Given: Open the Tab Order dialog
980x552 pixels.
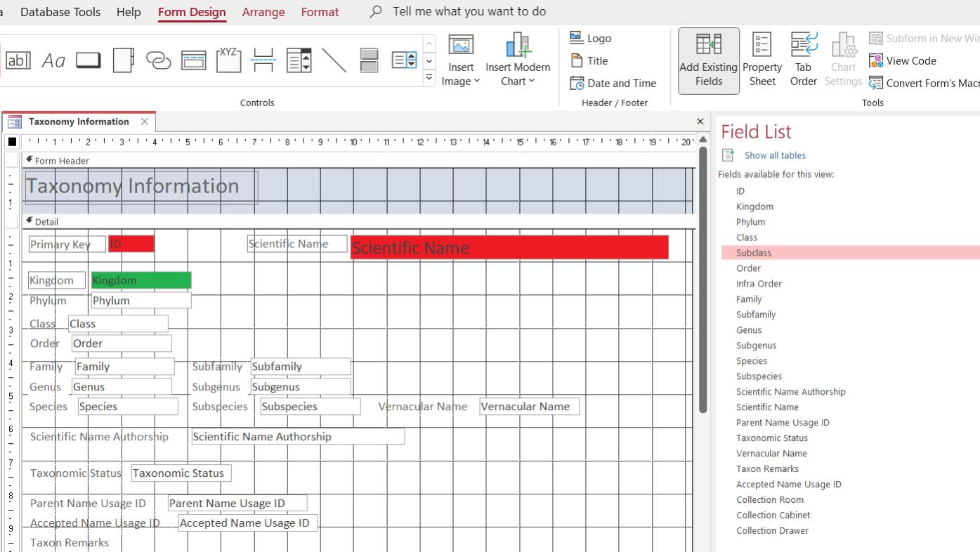Looking at the screenshot, I should click(804, 61).
